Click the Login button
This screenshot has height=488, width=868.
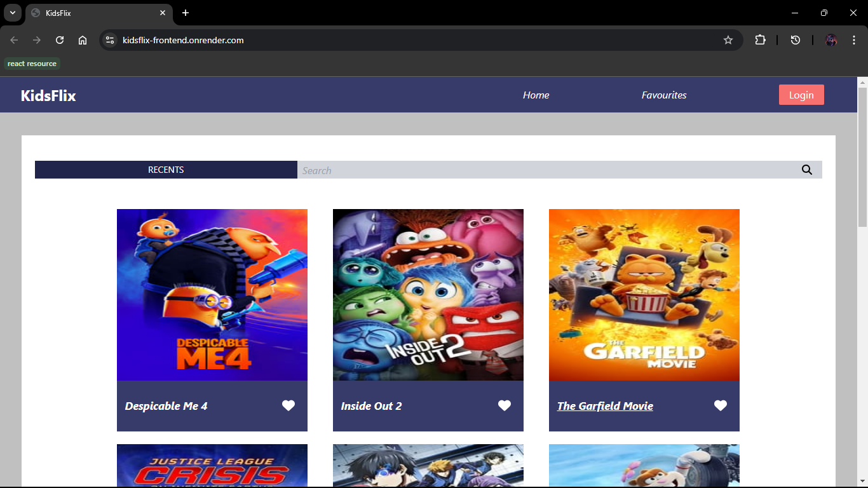tap(801, 95)
